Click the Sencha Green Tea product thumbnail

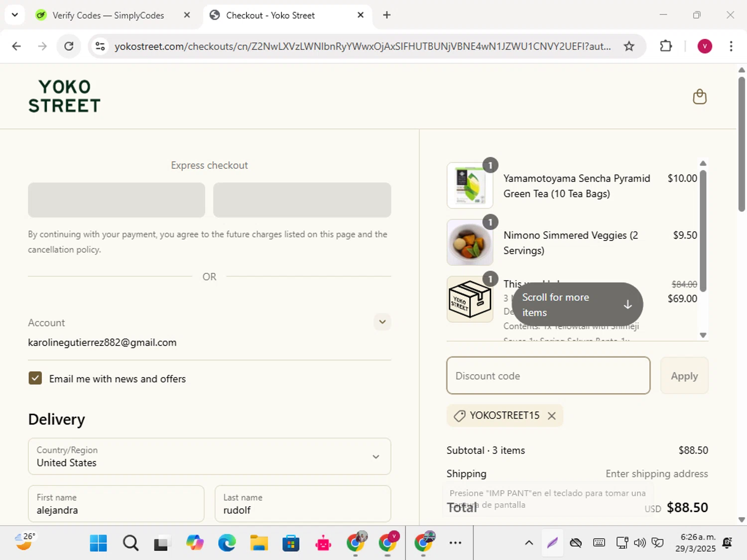coord(470,186)
